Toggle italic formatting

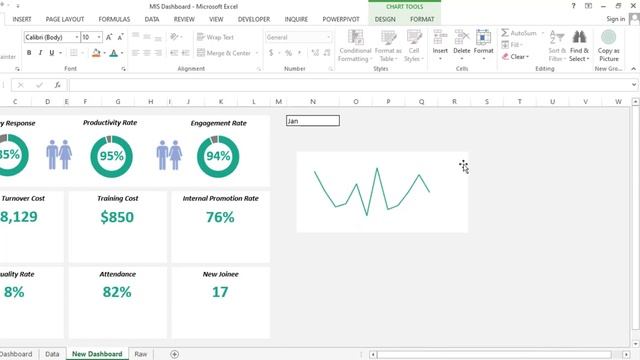40,53
